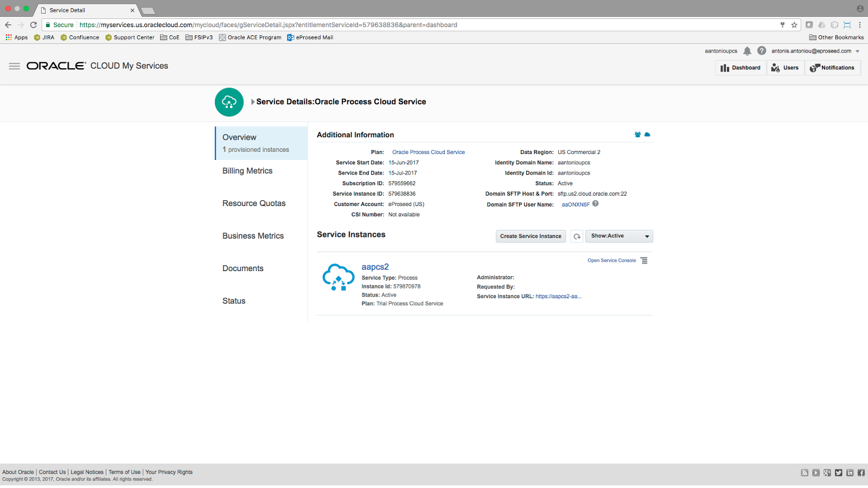Viewport: 868px width, 488px height.
Task: Click the aapcs2 cloud instance icon
Action: coord(338,278)
